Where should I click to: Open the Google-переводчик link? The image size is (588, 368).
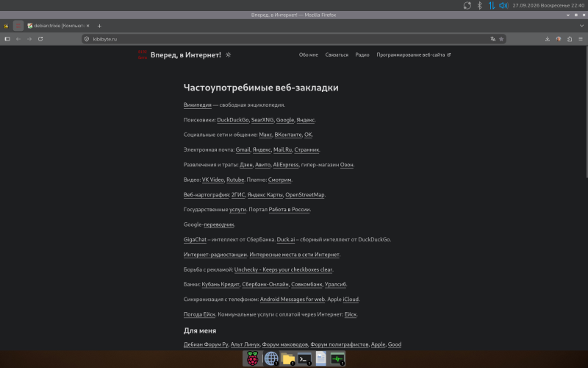pyautogui.click(x=219, y=224)
